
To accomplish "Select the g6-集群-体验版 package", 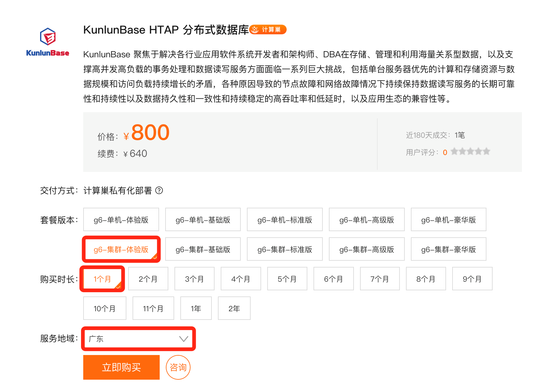I will point(121,249).
